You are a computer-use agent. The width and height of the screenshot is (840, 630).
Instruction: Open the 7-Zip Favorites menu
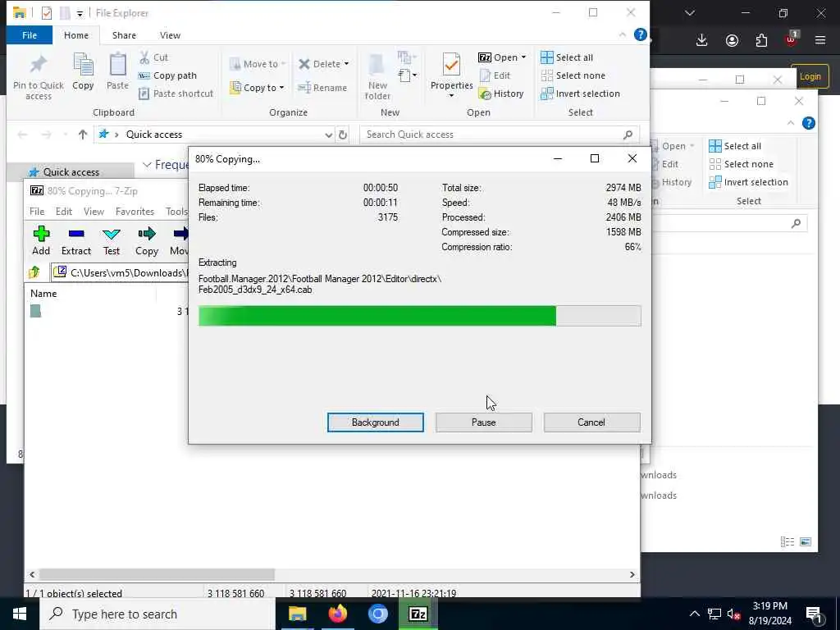click(x=135, y=212)
